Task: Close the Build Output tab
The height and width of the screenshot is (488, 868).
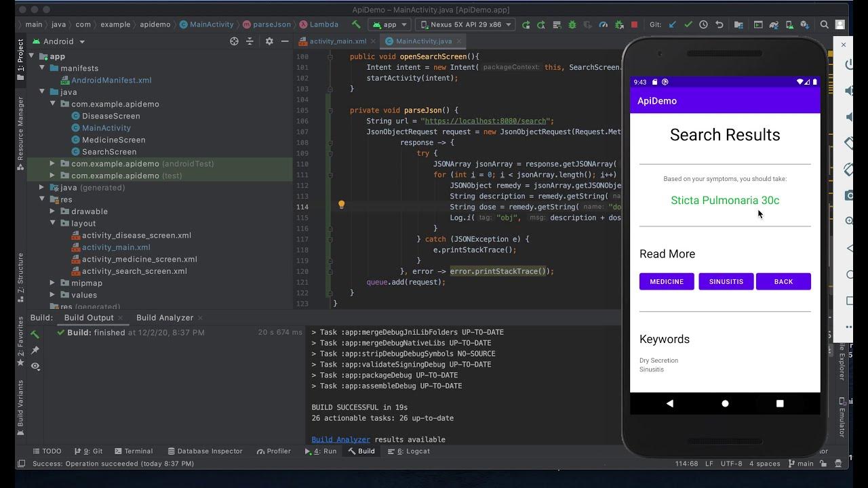Action: (121, 317)
